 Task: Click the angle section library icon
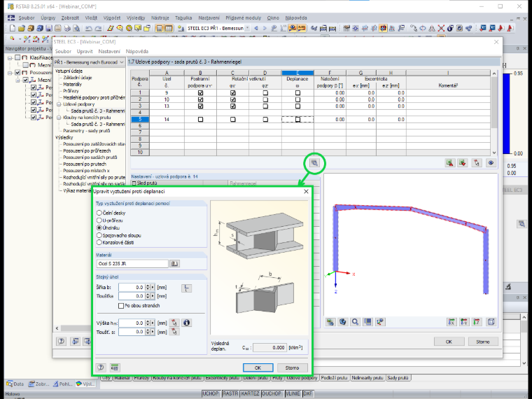click(x=186, y=288)
